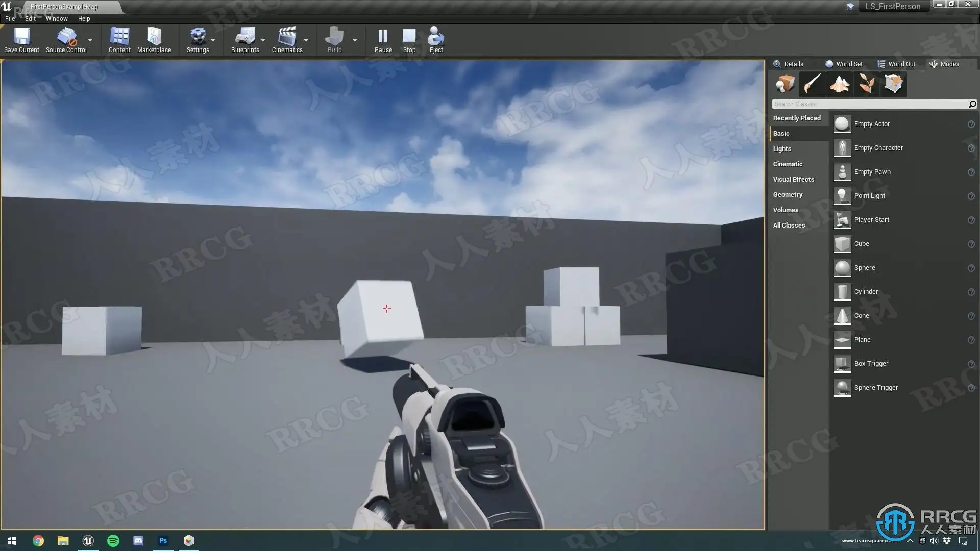Image resolution: width=980 pixels, height=551 pixels.
Task: Pause the running simulation
Action: (x=383, y=37)
